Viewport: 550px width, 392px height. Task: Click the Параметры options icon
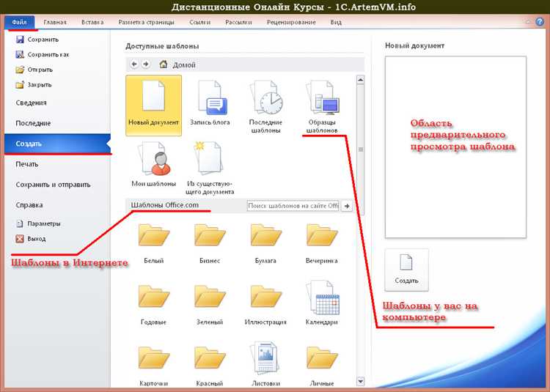[20, 223]
